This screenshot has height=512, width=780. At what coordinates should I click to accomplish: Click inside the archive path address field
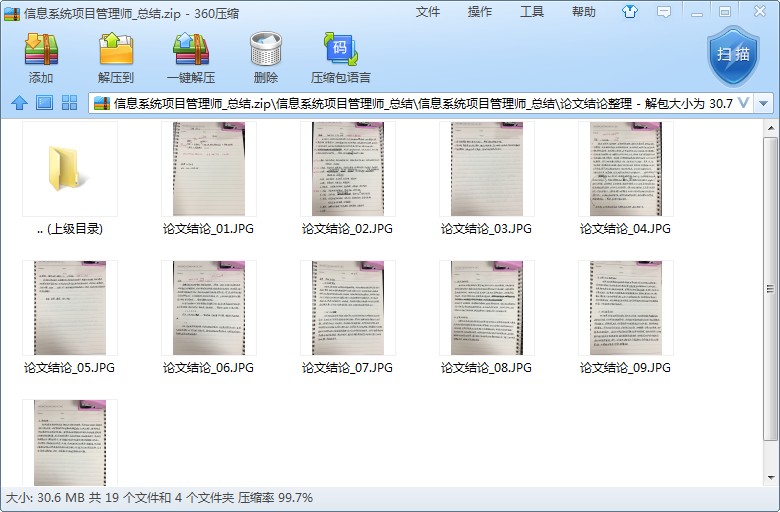[420, 103]
